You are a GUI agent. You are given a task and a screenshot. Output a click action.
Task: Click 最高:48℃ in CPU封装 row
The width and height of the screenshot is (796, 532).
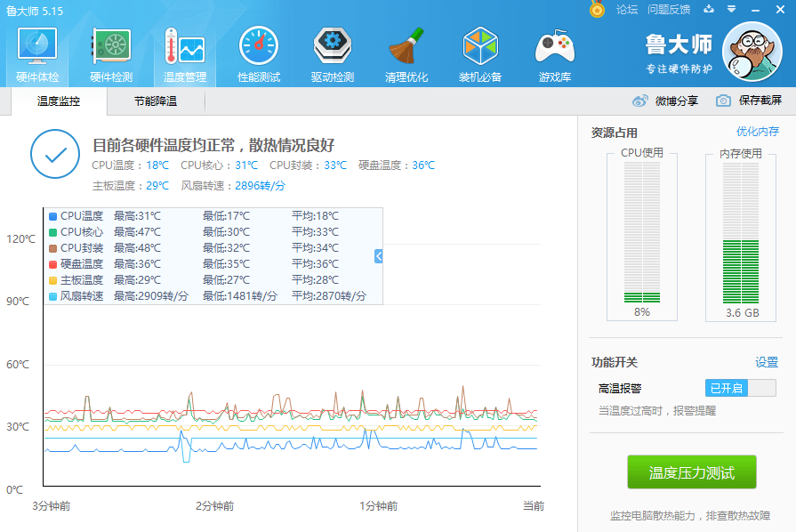[x=137, y=248]
